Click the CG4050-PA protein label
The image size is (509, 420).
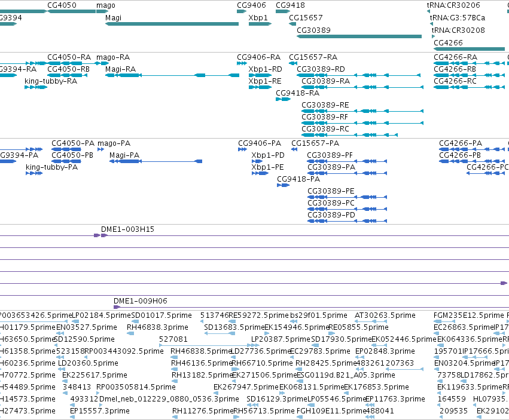[73, 143]
